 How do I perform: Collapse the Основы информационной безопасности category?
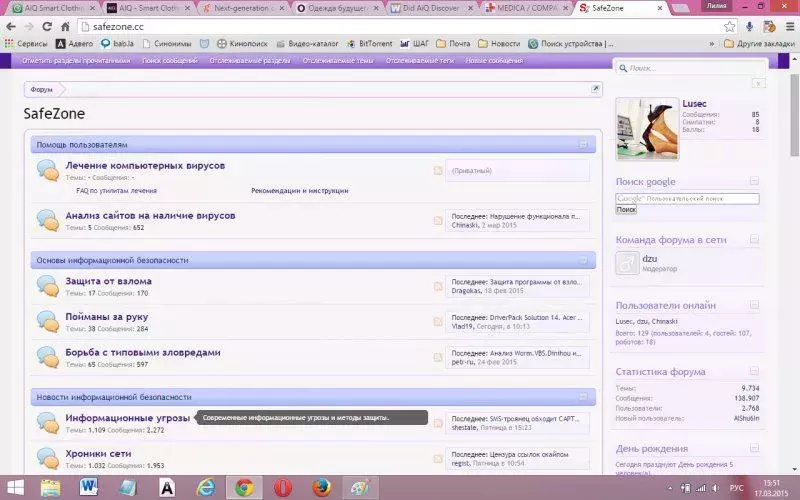[583, 260]
